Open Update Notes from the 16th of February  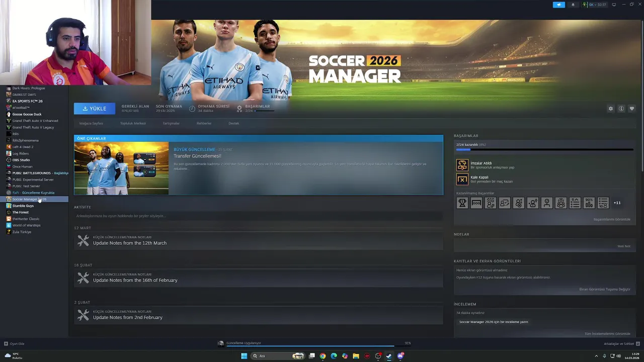pos(135,280)
